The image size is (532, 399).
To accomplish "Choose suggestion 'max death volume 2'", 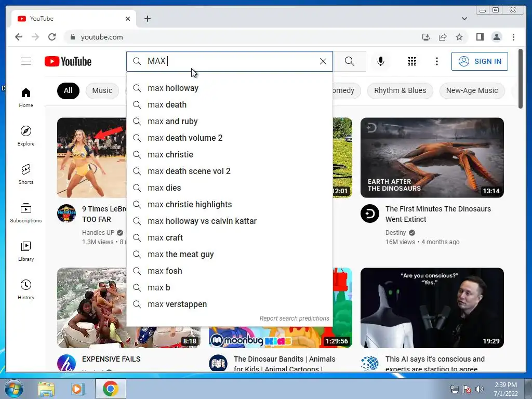I will [x=229, y=138].
